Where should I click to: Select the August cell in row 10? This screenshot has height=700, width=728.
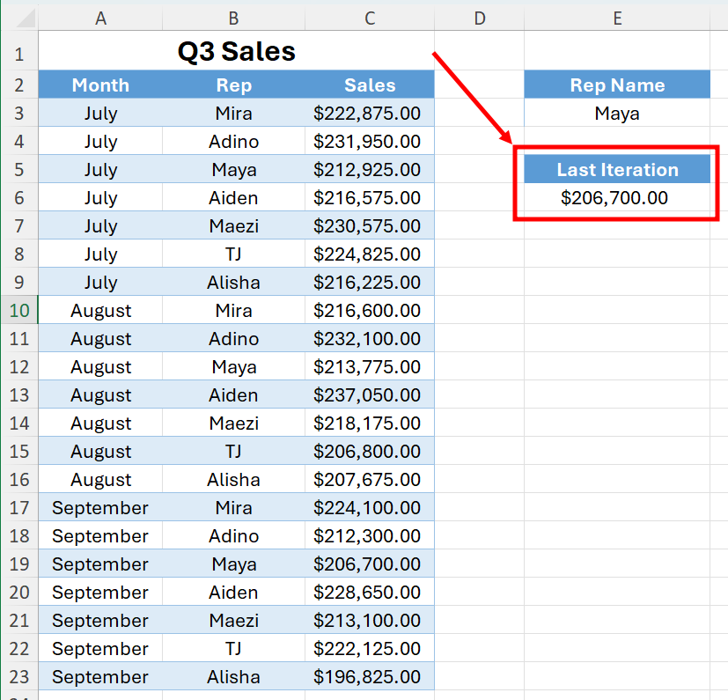point(100,310)
